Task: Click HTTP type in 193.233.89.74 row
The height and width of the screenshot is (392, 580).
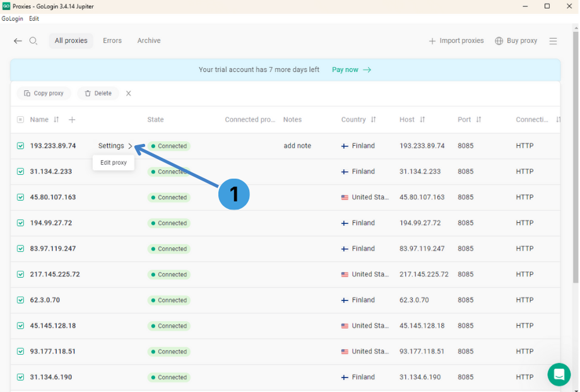Action: 524,146
